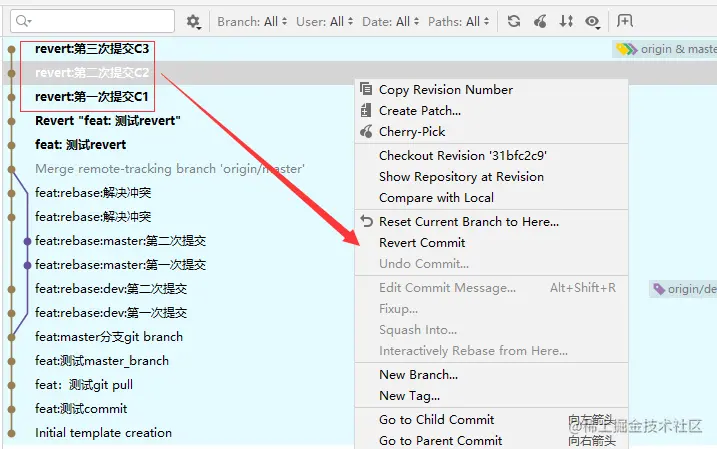This screenshot has height=449, width=717.
Task: Click the sort commits arrows icon
Action: click(566, 21)
